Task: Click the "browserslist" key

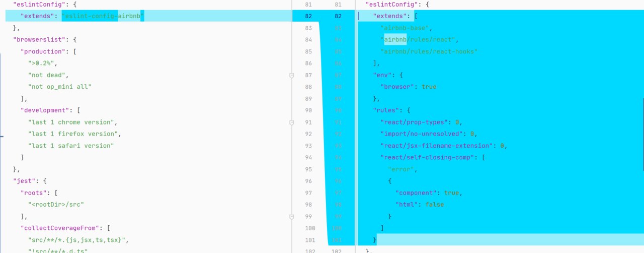Action: [38, 40]
